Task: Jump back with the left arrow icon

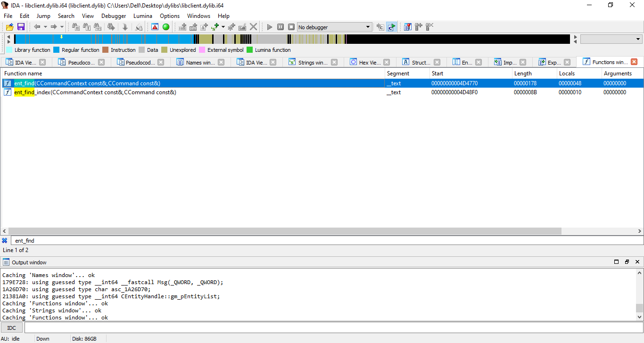Action: pos(37,27)
